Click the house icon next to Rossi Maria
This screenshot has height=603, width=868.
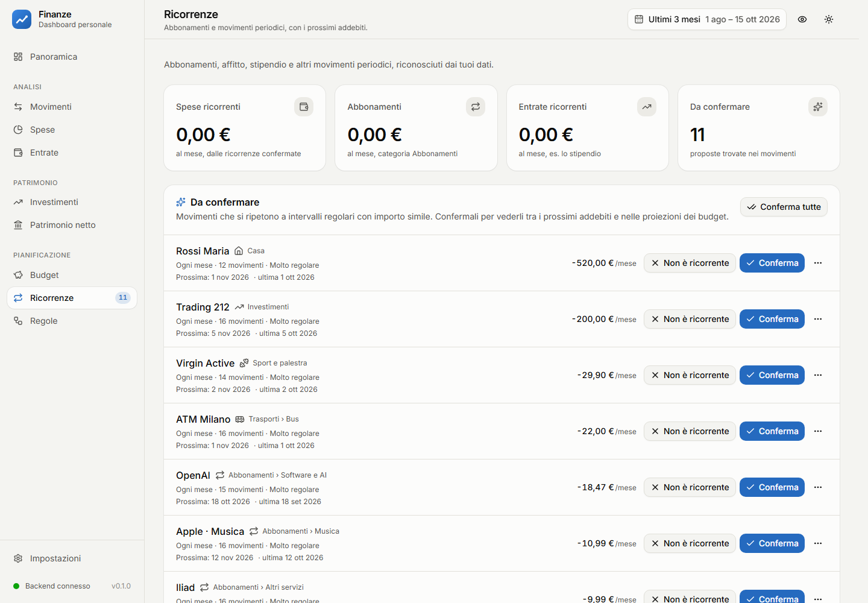point(239,251)
